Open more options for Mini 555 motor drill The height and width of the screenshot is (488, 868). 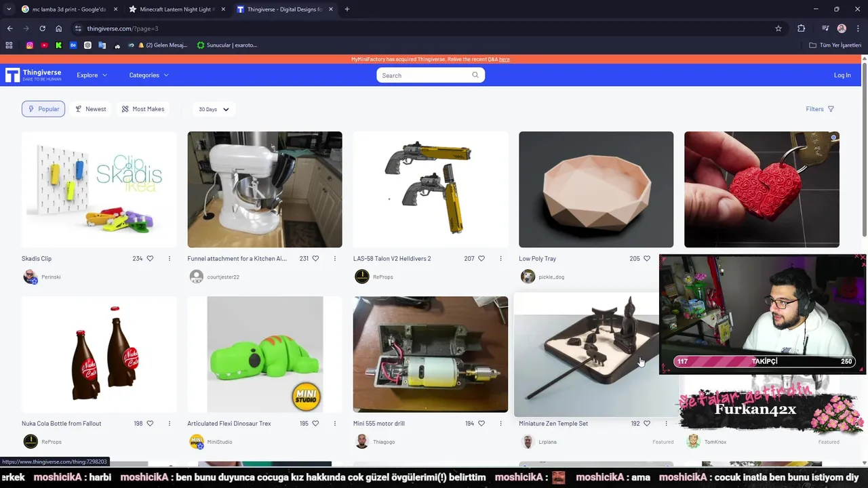click(501, 424)
